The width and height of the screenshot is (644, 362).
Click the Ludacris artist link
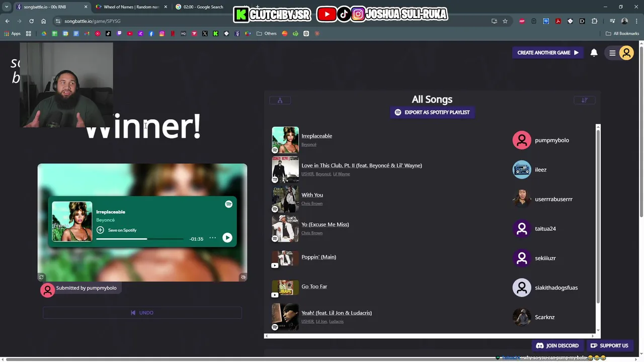[x=336, y=322]
